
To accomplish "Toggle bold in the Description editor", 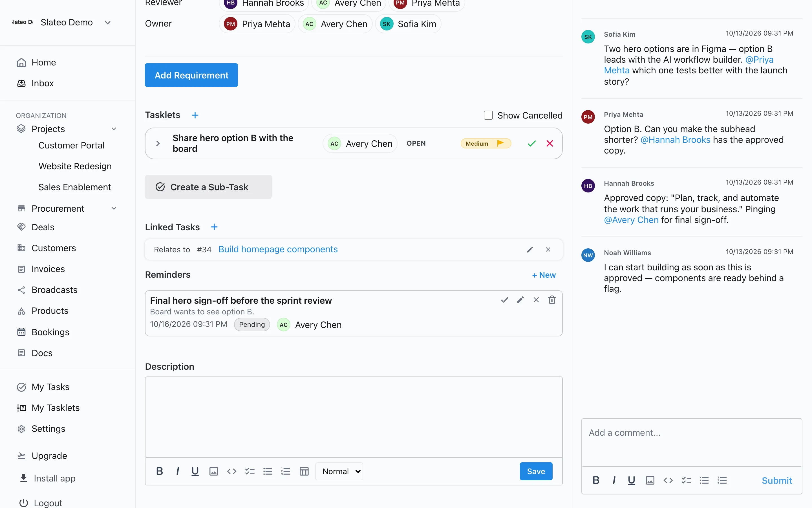I will point(159,471).
